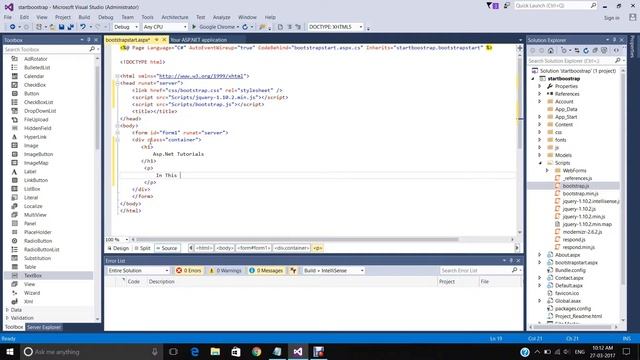
Task: Start debugging with Google Chrome play button
Action: (x=194, y=27)
